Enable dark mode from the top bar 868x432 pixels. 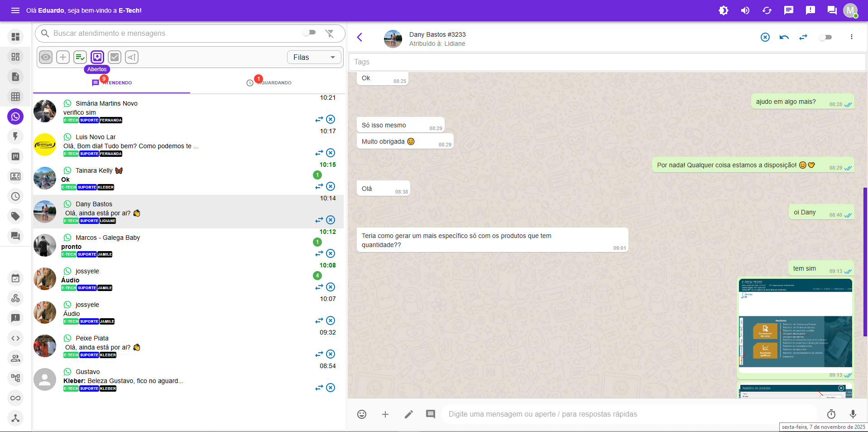pyautogui.click(x=723, y=10)
